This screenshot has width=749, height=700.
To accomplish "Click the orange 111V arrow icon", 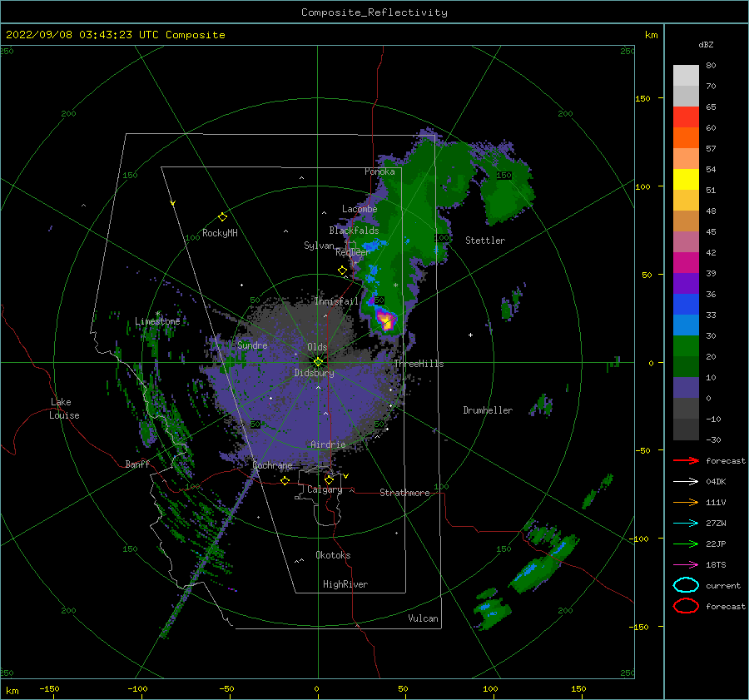I will 686,502.
